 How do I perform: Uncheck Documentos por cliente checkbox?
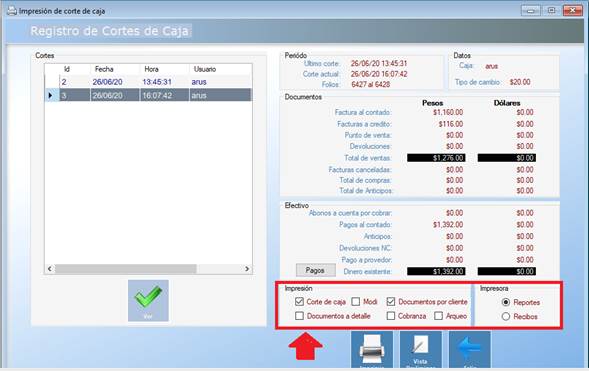coord(391,302)
